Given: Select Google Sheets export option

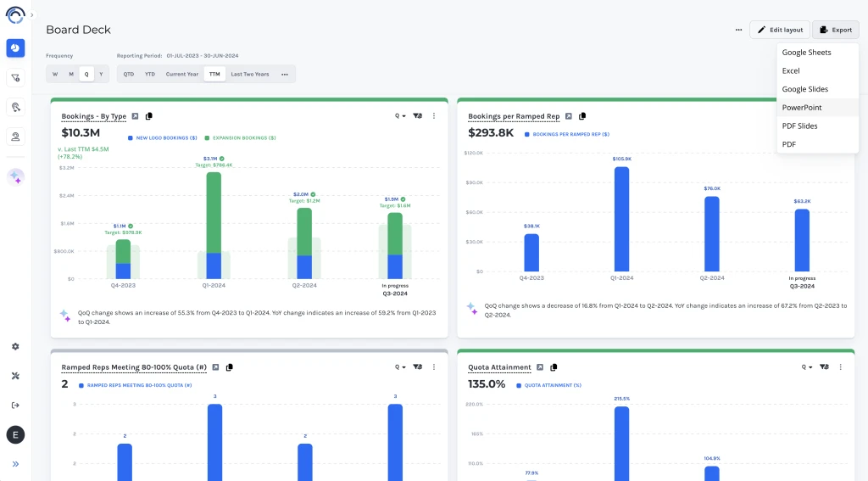Looking at the screenshot, I should pos(806,53).
